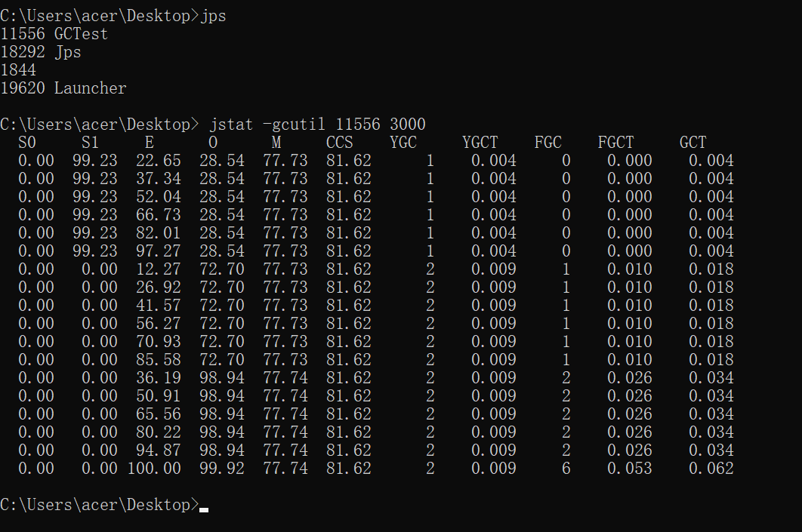Viewport: 802px width, 532px height.
Task: Click the '18292 Jps' process line
Action: point(41,52)
